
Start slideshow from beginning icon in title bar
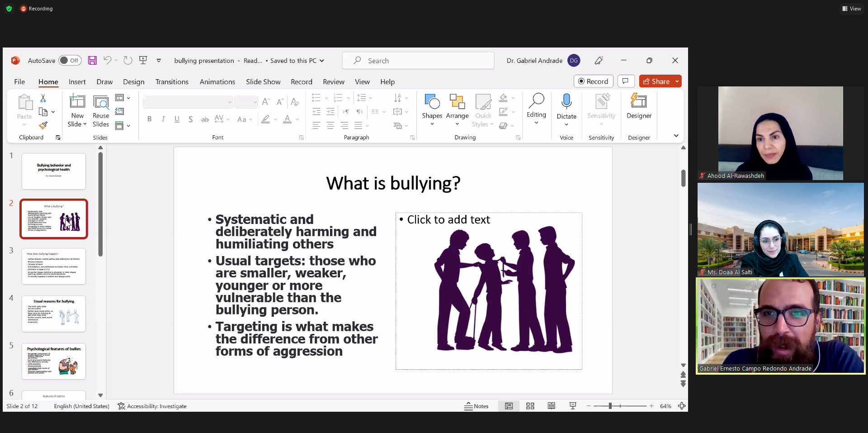click(x=143, y=60)
